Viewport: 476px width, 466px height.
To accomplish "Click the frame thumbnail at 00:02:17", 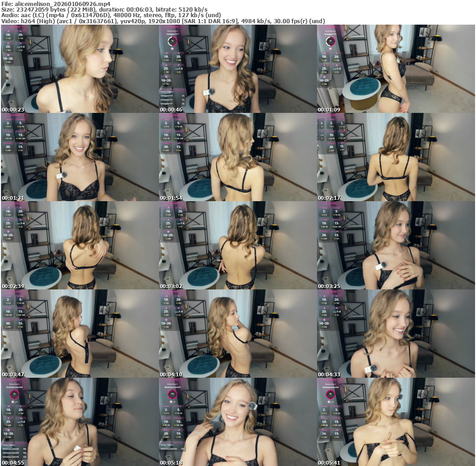I will [x=396, y=157].
